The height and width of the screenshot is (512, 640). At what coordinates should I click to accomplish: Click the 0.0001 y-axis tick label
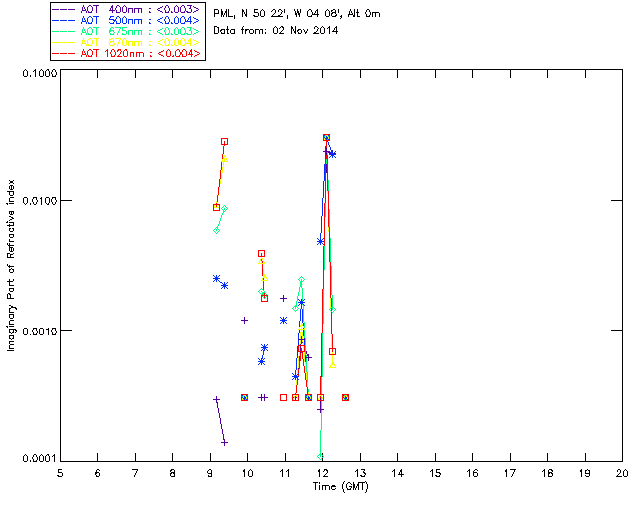[39, 458]
